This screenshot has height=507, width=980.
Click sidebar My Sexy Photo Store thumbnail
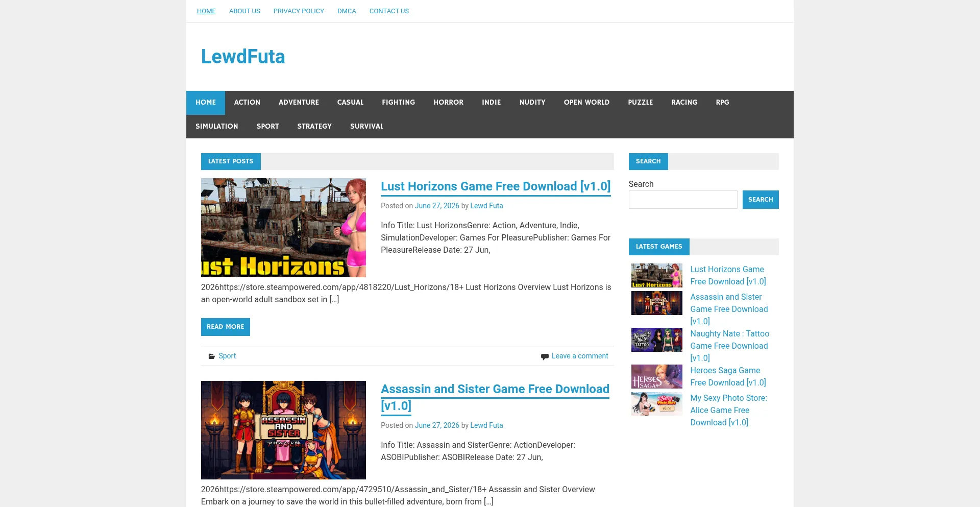(657, 404)
